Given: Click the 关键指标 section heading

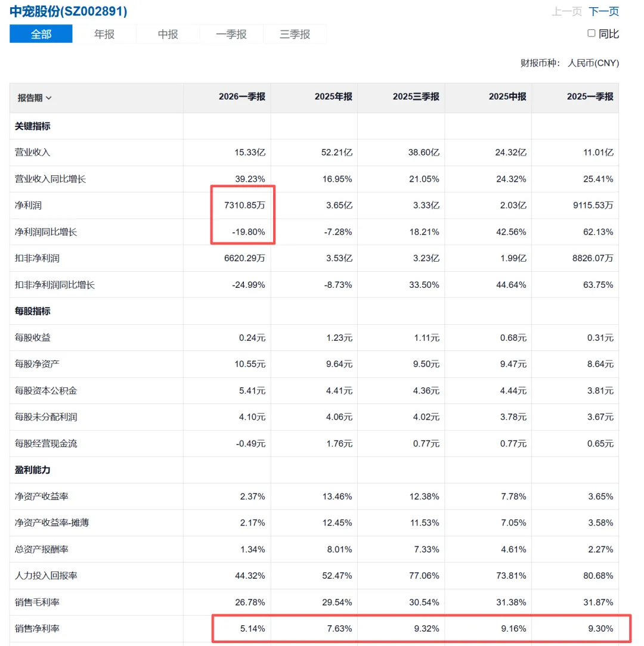Looking at the screenshot, I should [x=33, y=126].
